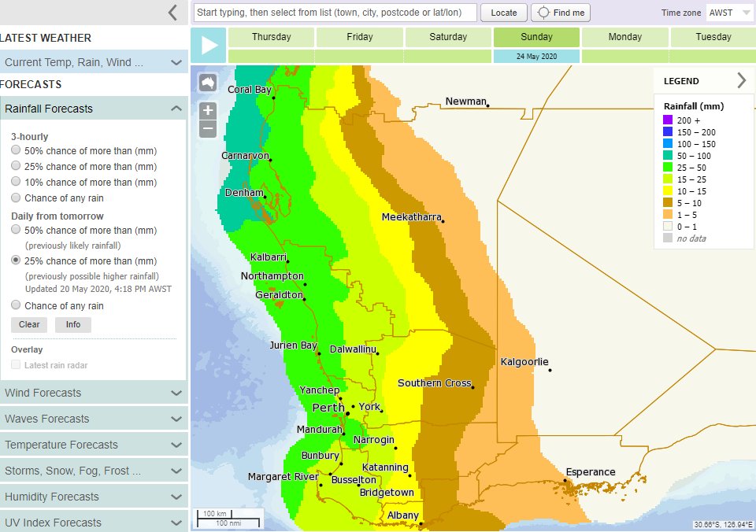
Task: Click the location search input field
Action: tap(335, 13)
